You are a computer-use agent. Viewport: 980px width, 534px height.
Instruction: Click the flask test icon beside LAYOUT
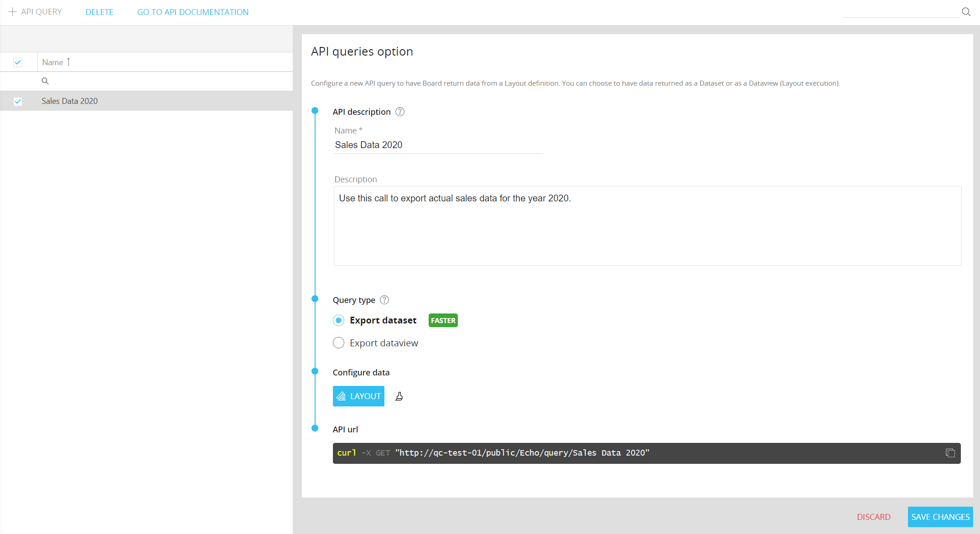click(399, 396)
